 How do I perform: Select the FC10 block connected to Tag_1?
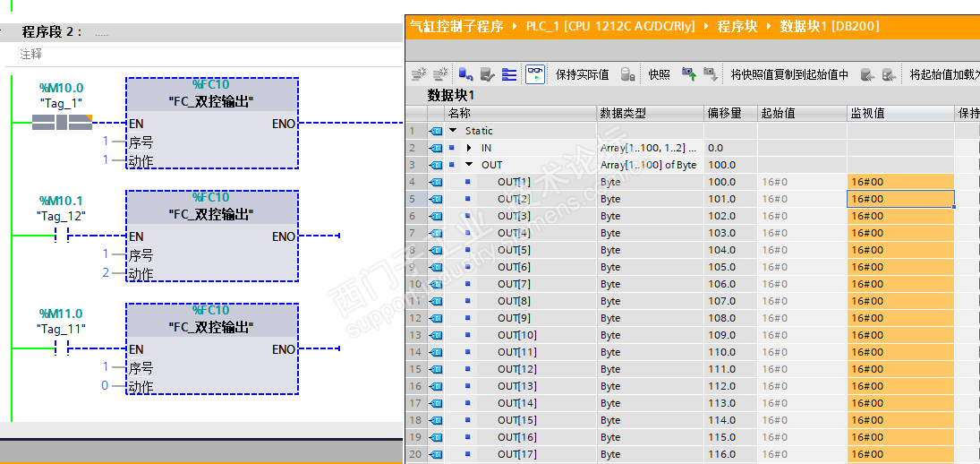pyautogui.click(x=211, y=124)
